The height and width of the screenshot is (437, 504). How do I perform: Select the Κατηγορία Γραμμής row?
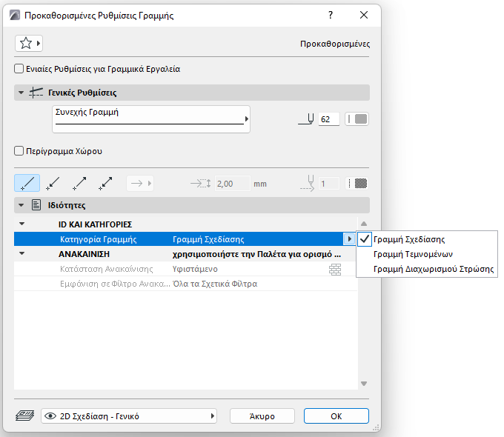coord(185,239)
